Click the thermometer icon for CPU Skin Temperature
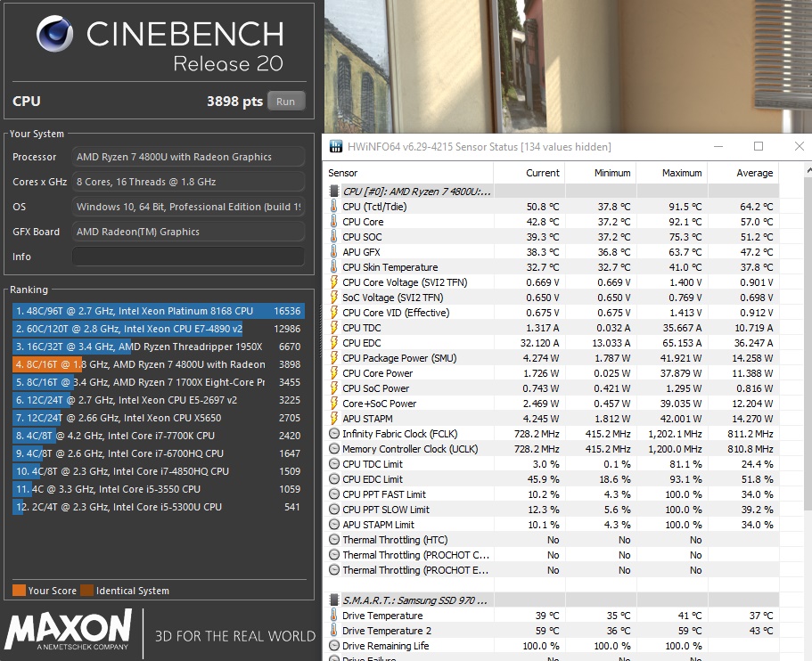812x661 pixels. (x=333, y=267)
